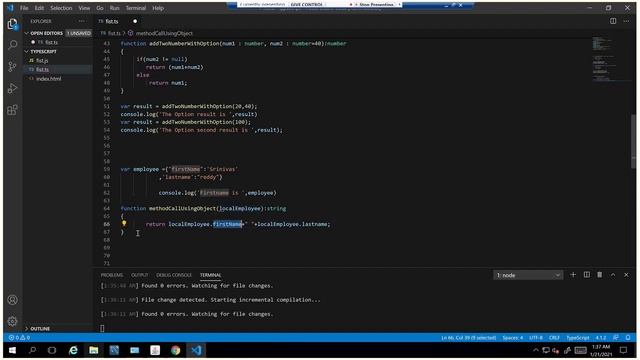Open Task View on taskbar
The height and width of the screenshot is (360, 640).
click(52, 350)
